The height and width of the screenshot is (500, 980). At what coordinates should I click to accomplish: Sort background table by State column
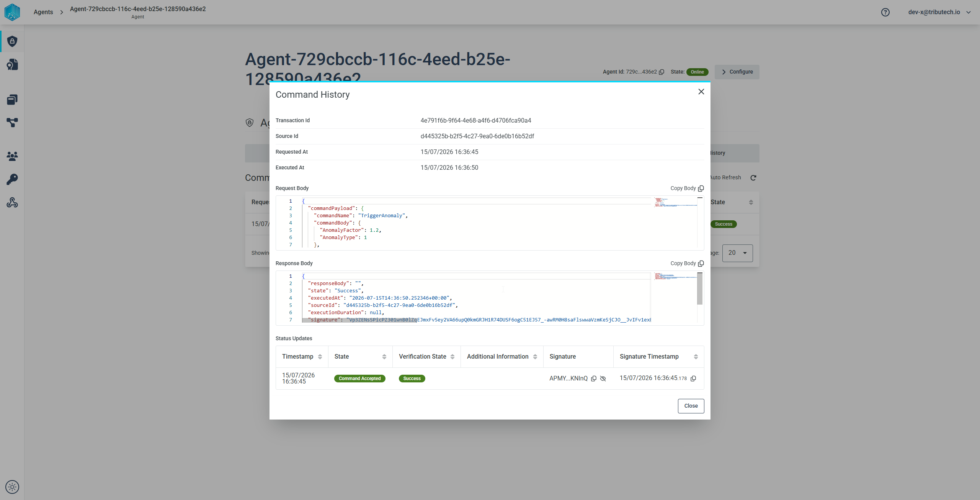point(751,202)
